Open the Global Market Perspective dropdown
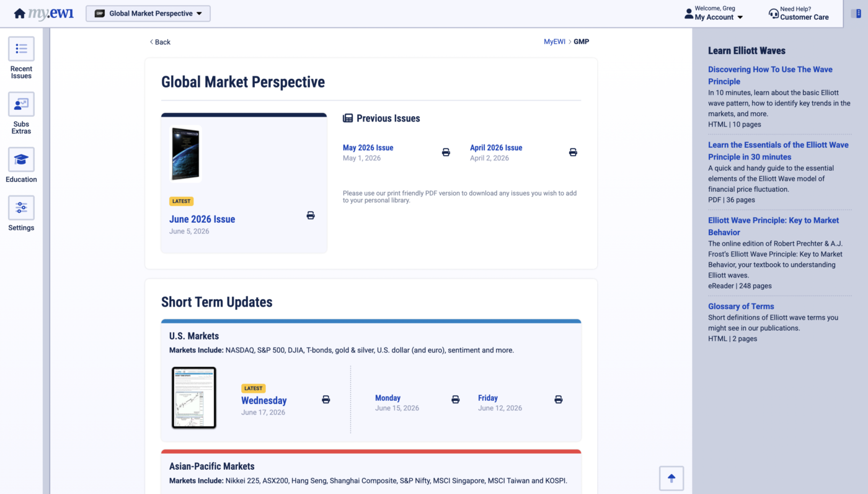Screen dimensions: 868x494 (x=148, y=14)
